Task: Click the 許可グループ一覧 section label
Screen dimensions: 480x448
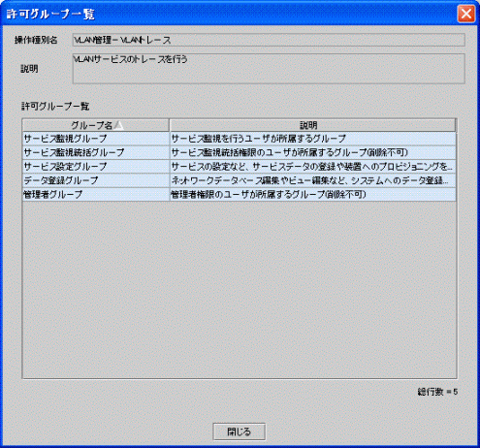Action: (55, 107)
